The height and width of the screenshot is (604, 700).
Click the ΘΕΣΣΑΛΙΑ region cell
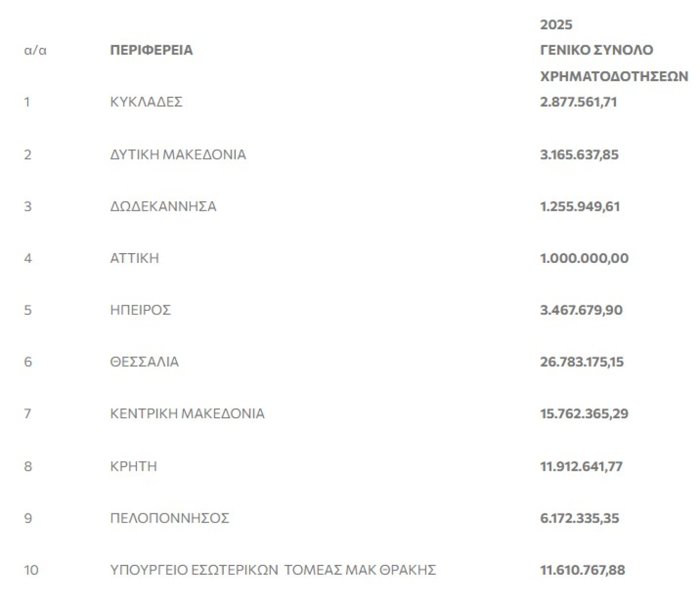point(144,362)
